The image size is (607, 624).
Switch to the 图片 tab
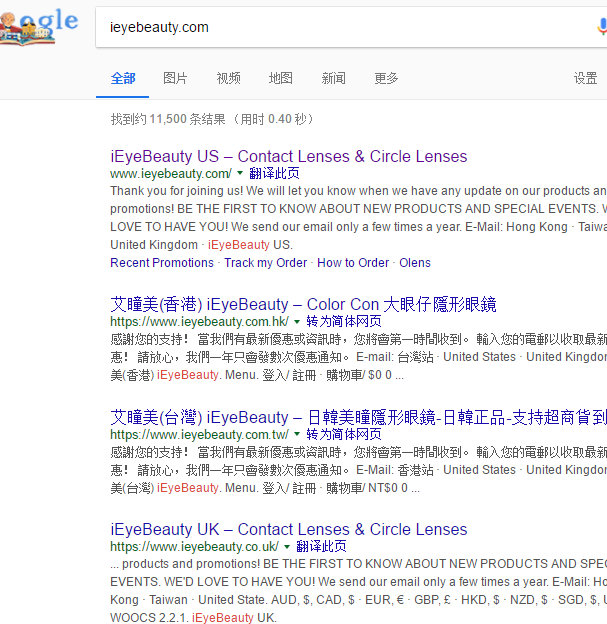click(175, 78)
